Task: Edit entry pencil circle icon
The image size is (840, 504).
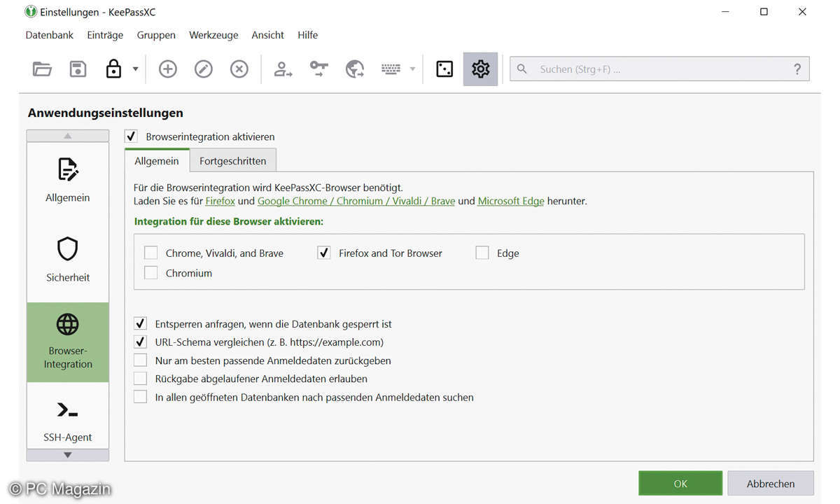Action: (204, 69)
